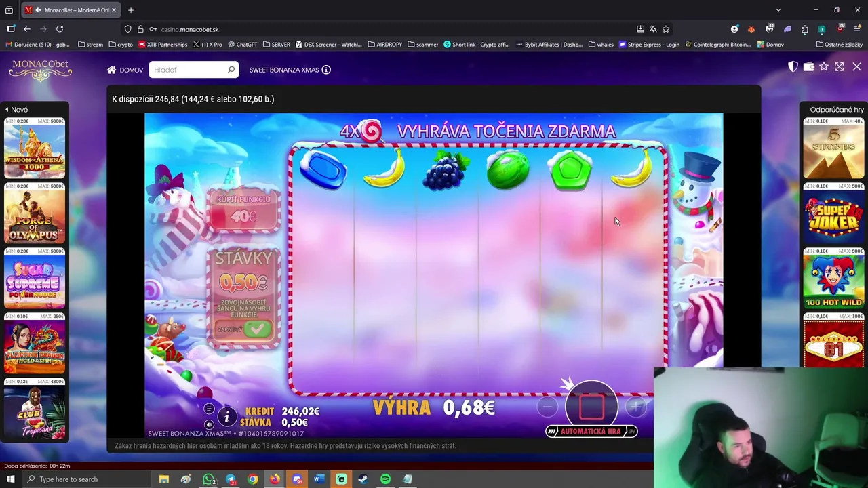This screenshot has height=488, width=868.
Task: Open Forge of Olympus game thumbnail
Action: [x=35, y=213]
